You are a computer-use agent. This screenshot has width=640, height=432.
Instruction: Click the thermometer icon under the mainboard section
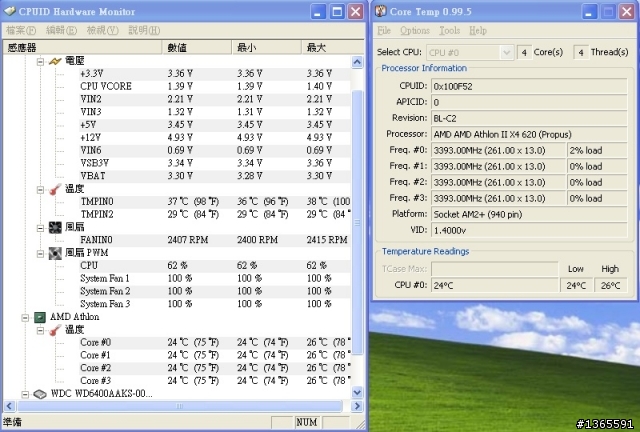pos(55,189)
